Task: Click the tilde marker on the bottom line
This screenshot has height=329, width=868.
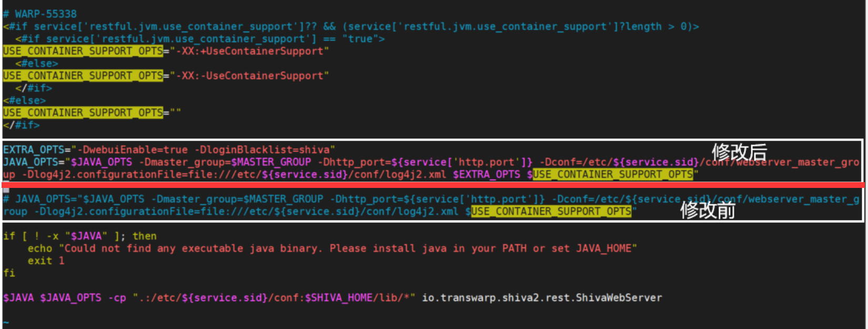Action: [6, 322]
